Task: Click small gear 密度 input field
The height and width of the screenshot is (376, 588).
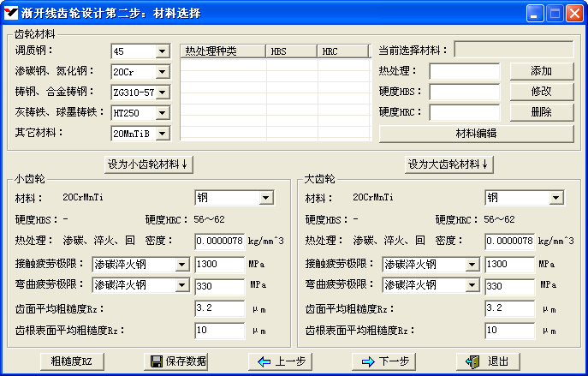Action: pos(219,241)
